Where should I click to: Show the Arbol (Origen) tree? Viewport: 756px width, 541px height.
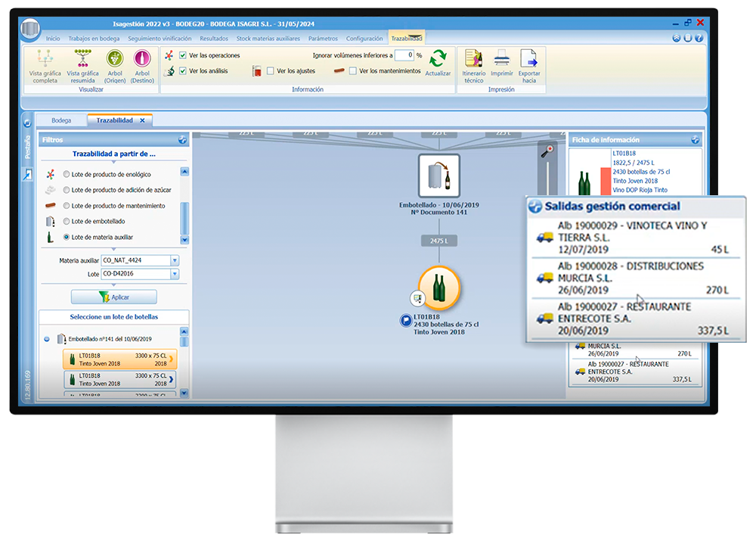115,66
